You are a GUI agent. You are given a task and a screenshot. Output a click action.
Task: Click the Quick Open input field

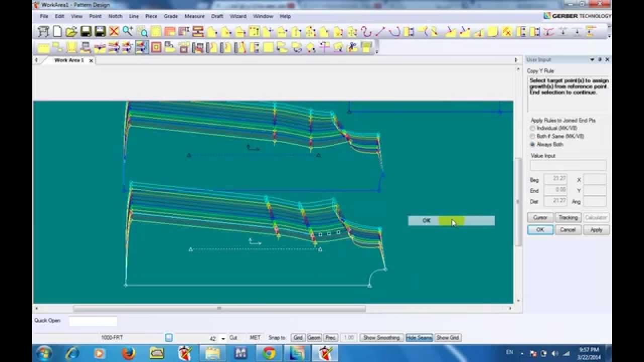[93, 321]
